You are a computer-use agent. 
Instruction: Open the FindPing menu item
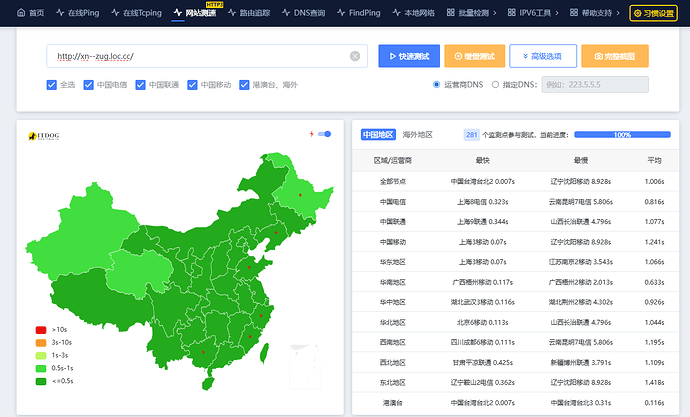pos(359,13)
